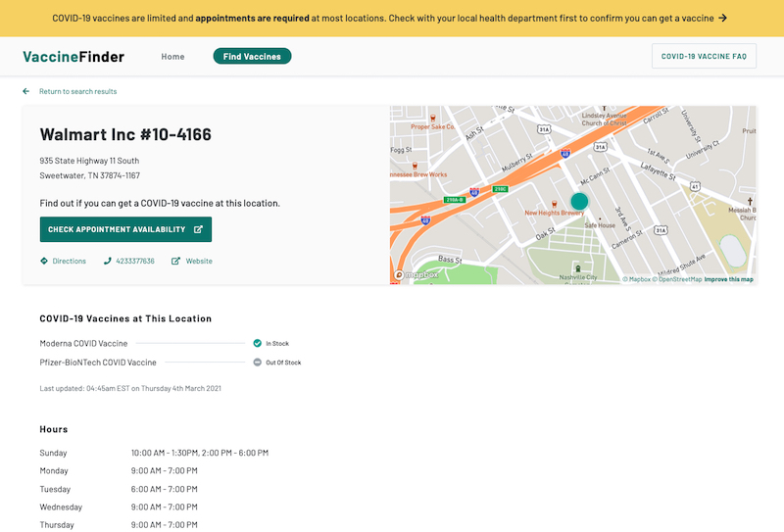Open the Home nav item
Screen dimensions: 784x532
172,57
